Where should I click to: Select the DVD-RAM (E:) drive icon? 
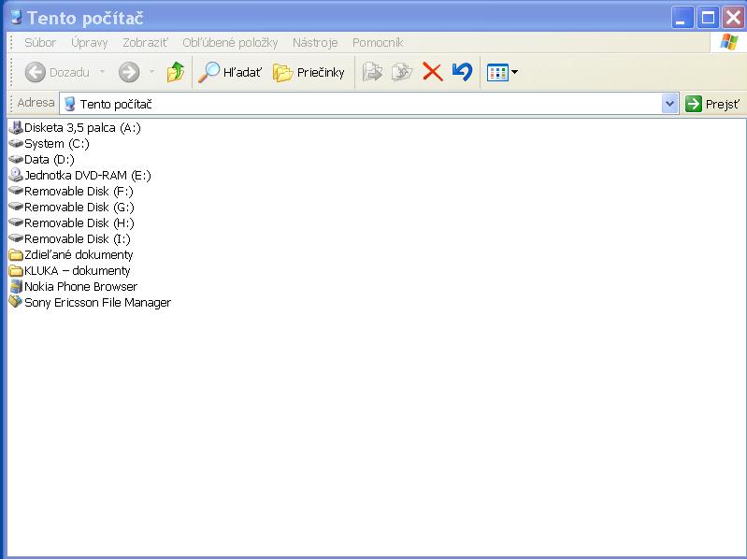[x=16, y=175]
